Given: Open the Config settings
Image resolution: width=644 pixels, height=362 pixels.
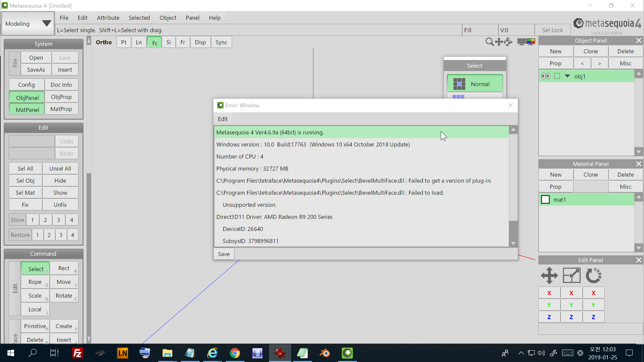Looking at the screenshot, I should [26, 85].
